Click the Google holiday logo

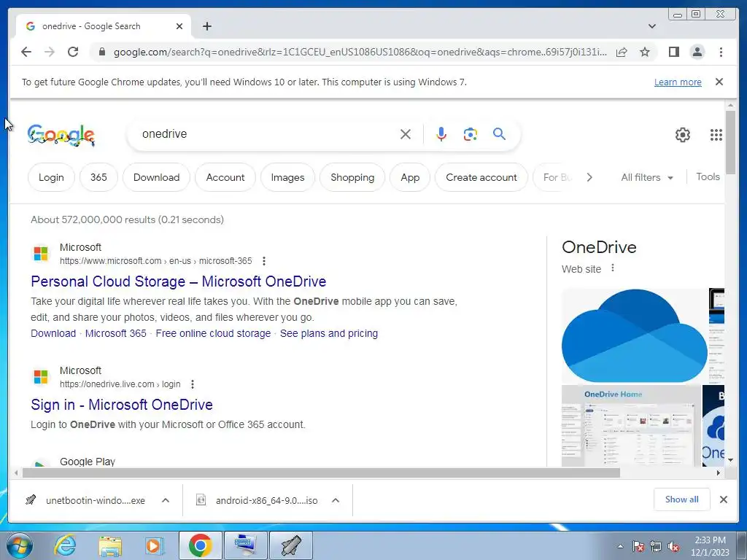coord(61,135)
